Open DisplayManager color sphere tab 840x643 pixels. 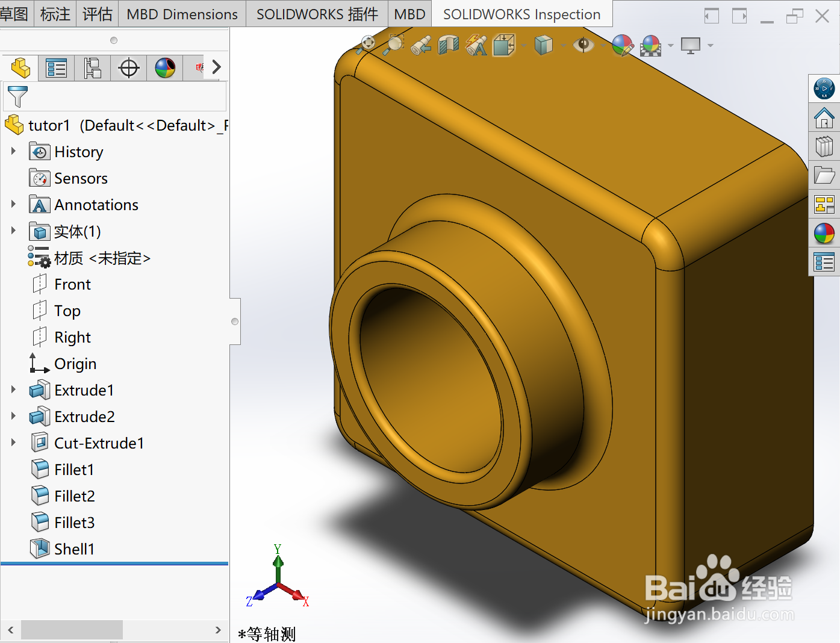pyautogui.click(x=165, y=67)
